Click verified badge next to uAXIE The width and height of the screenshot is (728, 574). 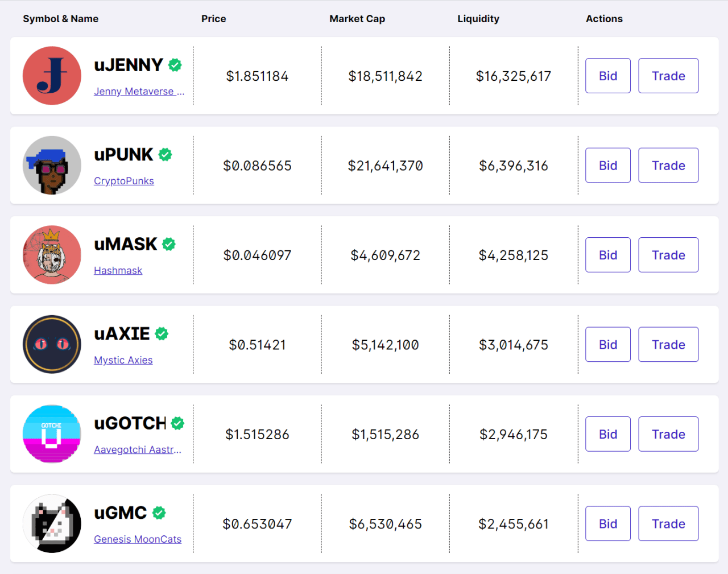(x=162, y=334)
